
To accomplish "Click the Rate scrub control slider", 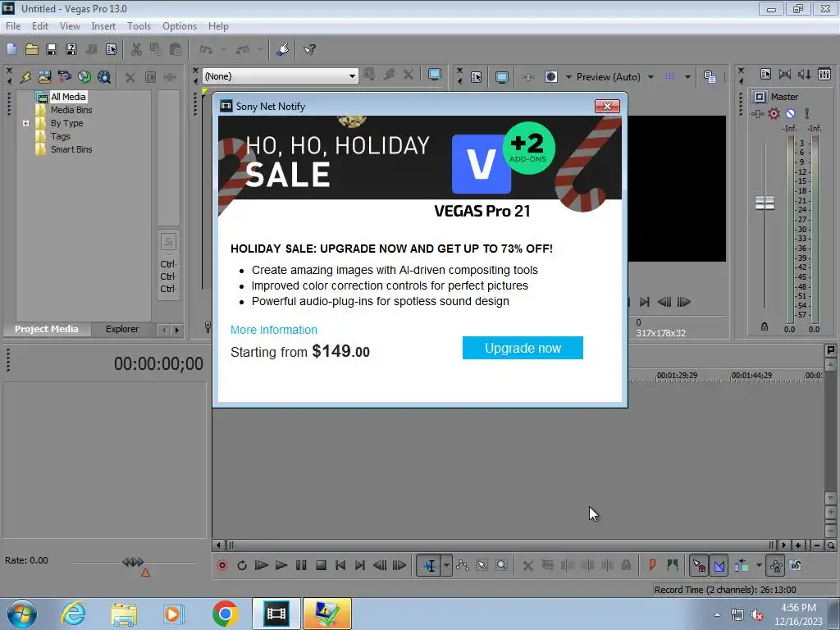I will [133, 562].
